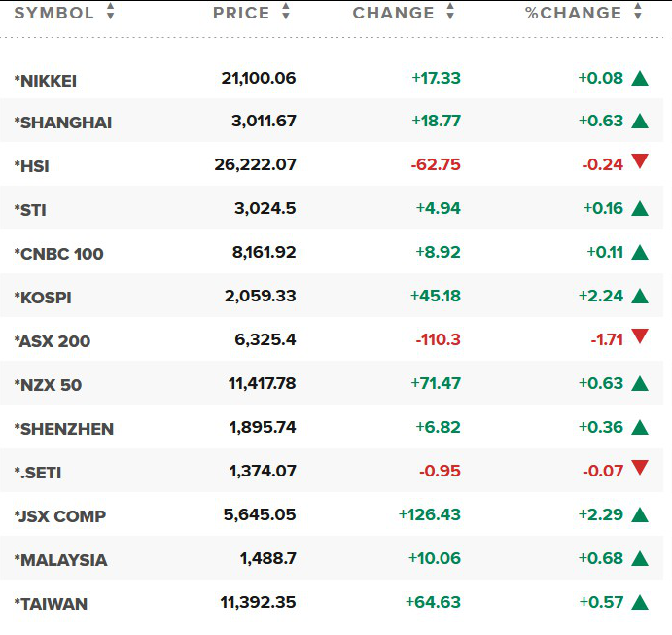This screenshot has height=635, width=672.
Task: Click red down triangle for ASX 200
Action: click(x=640, y=336)
